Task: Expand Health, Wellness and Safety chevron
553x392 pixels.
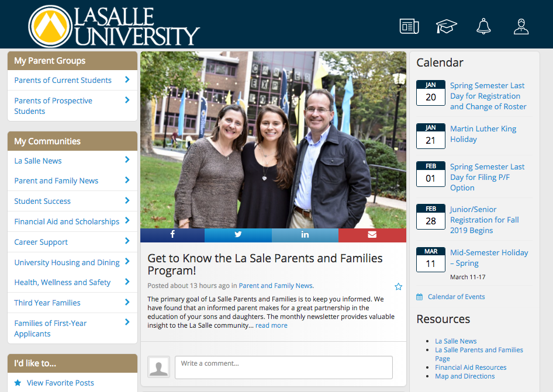Action: [127, 282]
